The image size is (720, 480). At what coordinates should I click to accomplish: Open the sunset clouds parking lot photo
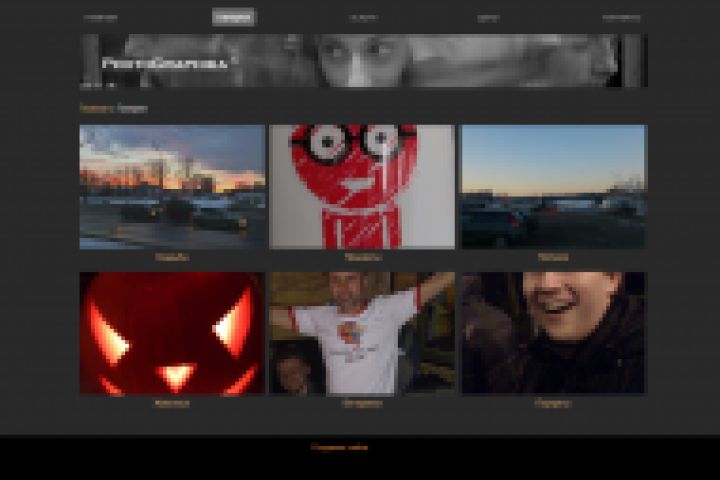(x=172, y=187)
